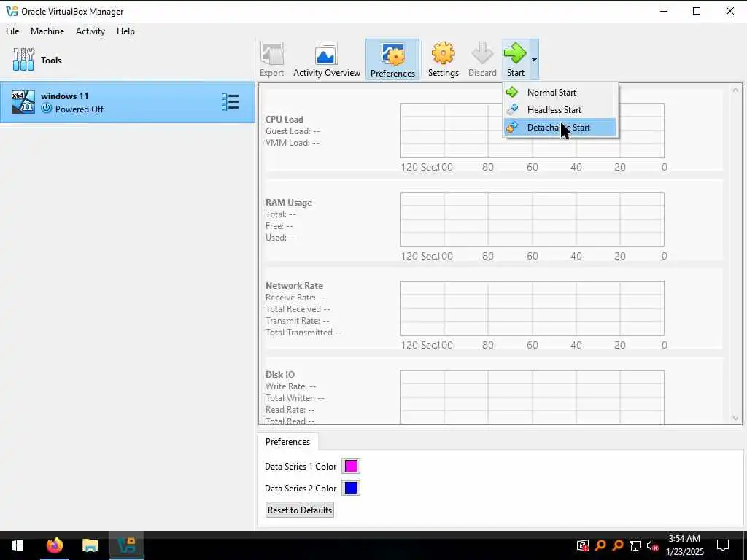Click the Network Rate label
This screenshot has width=747, height=560.
point(295,286)
